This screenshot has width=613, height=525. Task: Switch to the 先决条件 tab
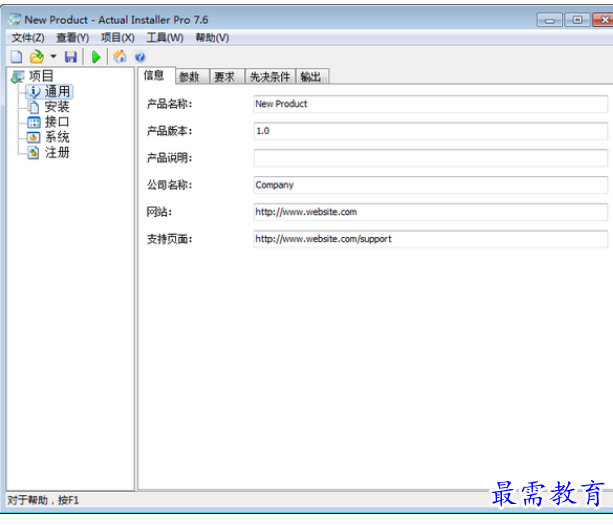[270, 77]
